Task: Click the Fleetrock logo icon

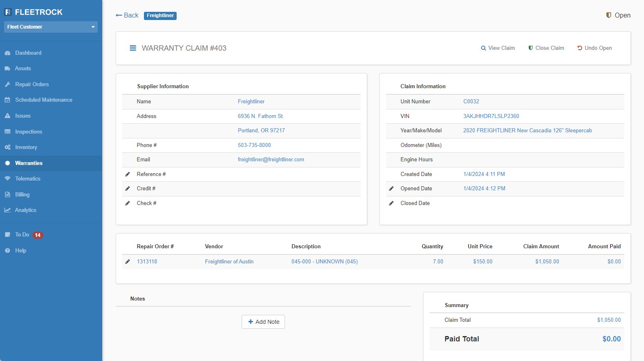Action: pyautogui.click(x=8, y=12)
